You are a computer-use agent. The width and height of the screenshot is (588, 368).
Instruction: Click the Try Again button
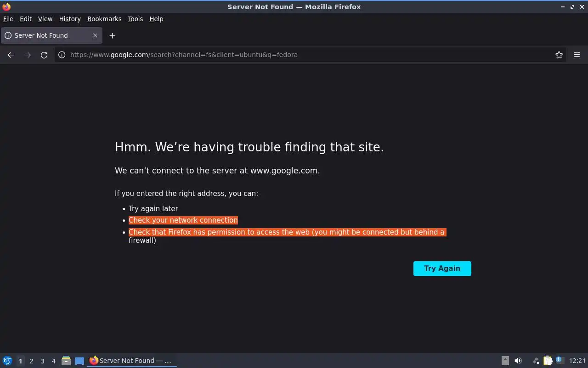(442, 269)
